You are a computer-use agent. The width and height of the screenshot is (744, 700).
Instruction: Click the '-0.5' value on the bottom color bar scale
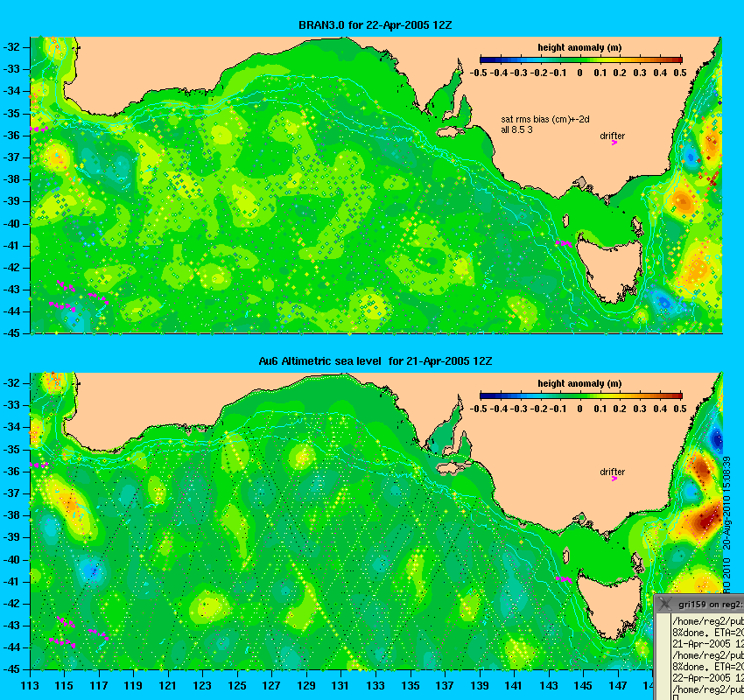(x=478, y=409)
